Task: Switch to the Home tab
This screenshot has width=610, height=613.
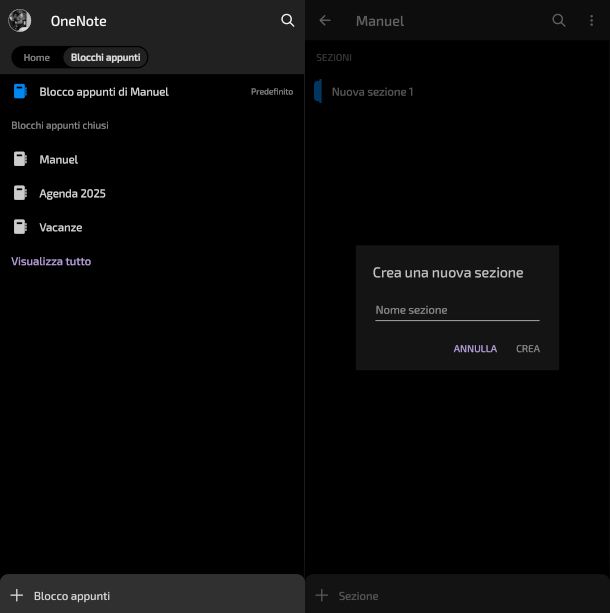Action: click(x=36, y=57)
